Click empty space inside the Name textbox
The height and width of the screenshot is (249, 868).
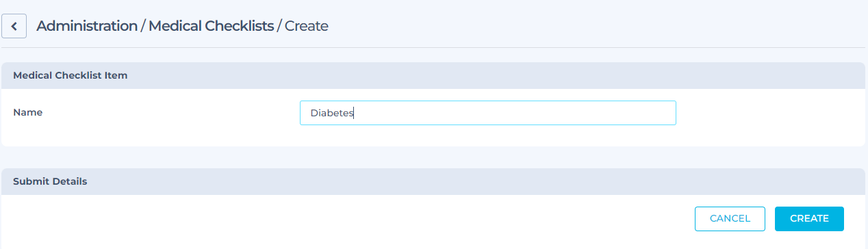[x=513, y=113]
